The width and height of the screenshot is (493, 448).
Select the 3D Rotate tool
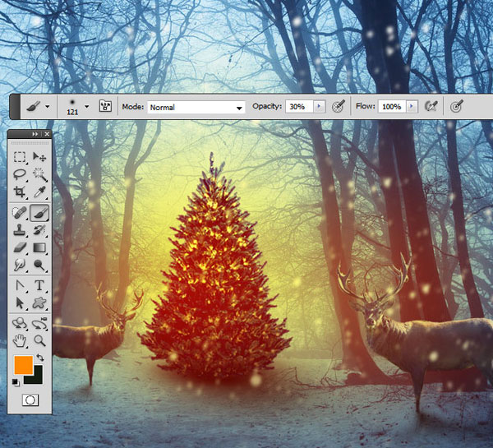[x=20, y=323]
